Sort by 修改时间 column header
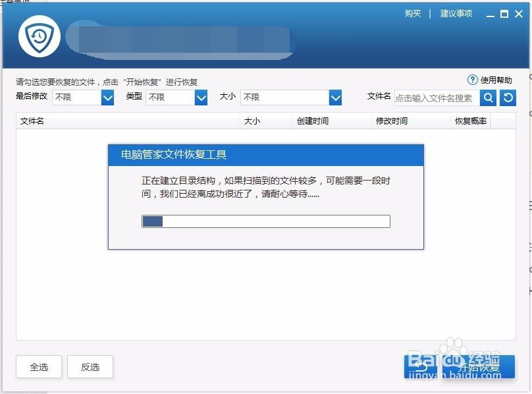 pos(412,121)
